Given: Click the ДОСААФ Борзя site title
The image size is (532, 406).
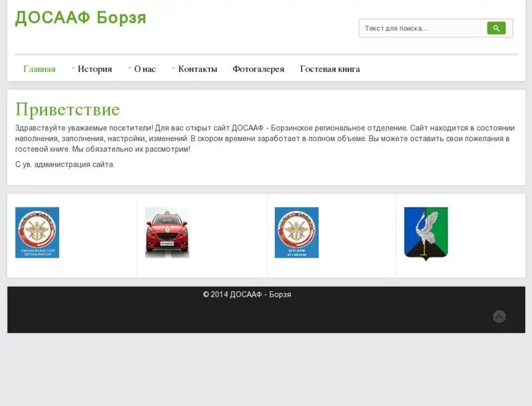Looking at the screenshot, I should 81,17.
